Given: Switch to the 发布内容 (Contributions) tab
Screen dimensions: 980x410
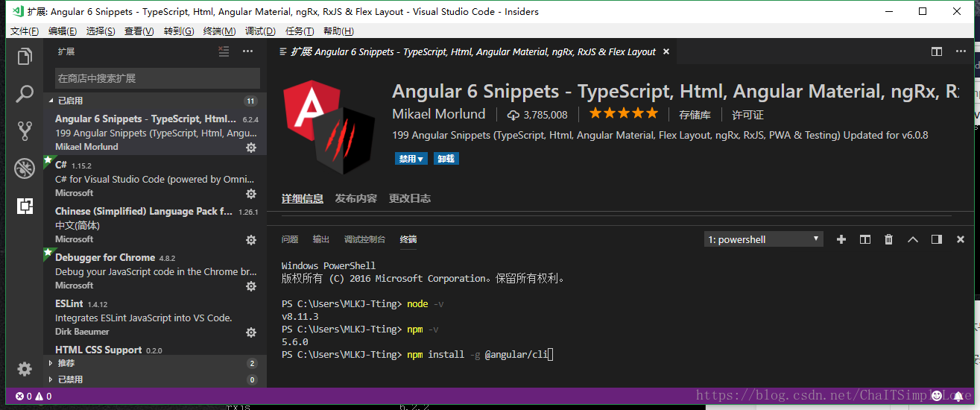Looking at the screenshot, I should (x=356, y=198).
